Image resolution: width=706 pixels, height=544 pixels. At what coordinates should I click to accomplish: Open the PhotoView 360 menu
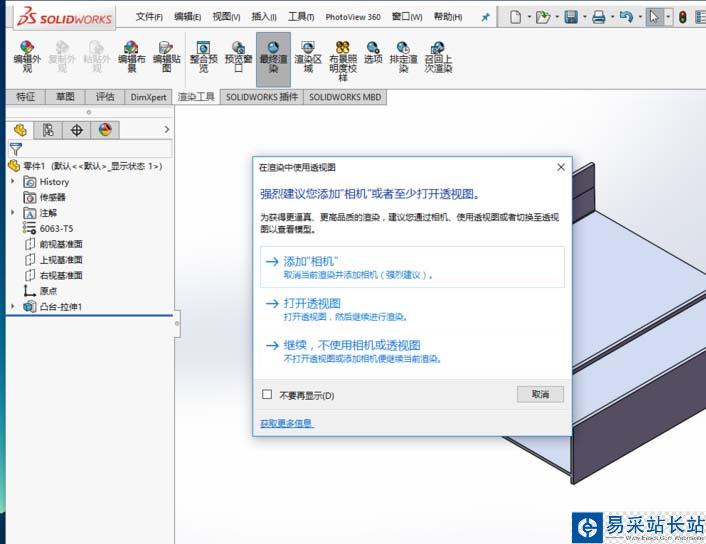[353, 17]
